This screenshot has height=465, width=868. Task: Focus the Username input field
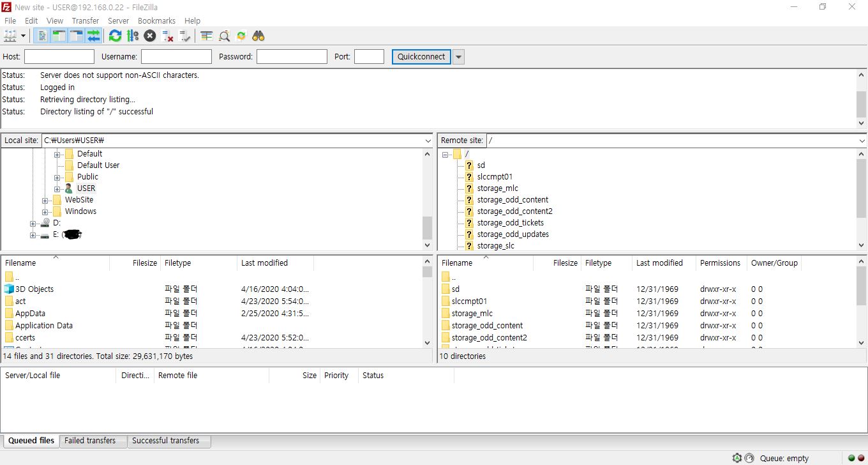tap(176, 57)
